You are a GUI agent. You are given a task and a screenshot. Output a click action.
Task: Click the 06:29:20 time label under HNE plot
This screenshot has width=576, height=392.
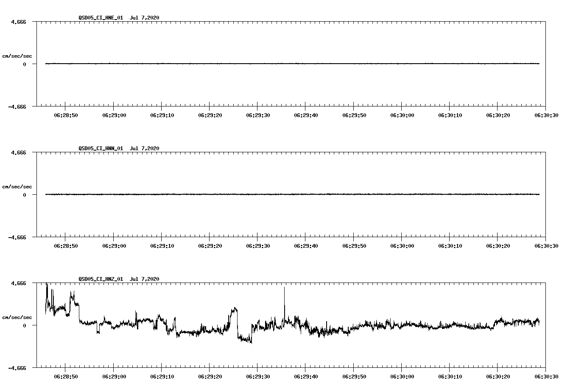(x=210, y=115)
